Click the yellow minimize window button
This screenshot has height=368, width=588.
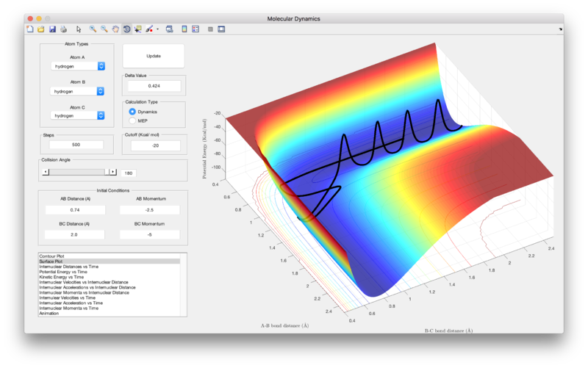[39, 18]
